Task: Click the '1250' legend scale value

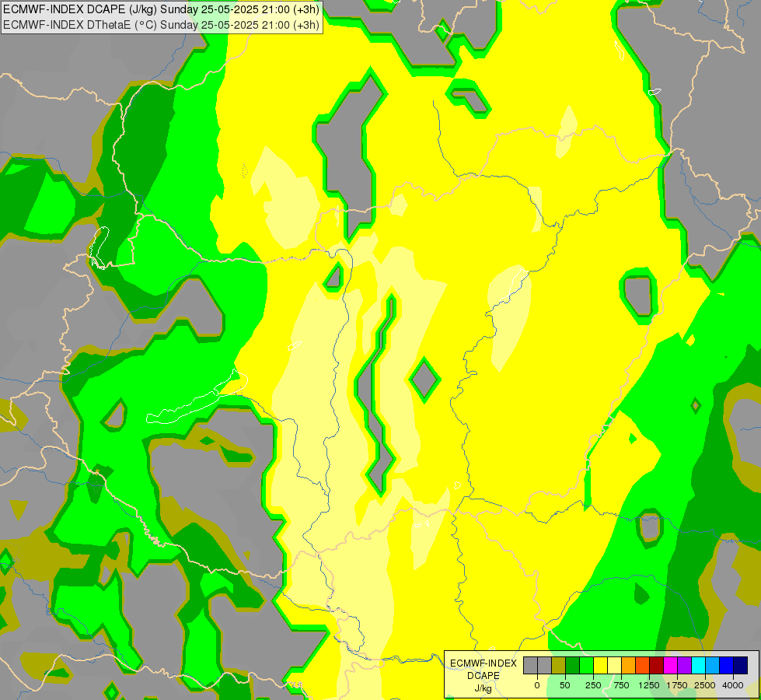Action: coord(649,685)
